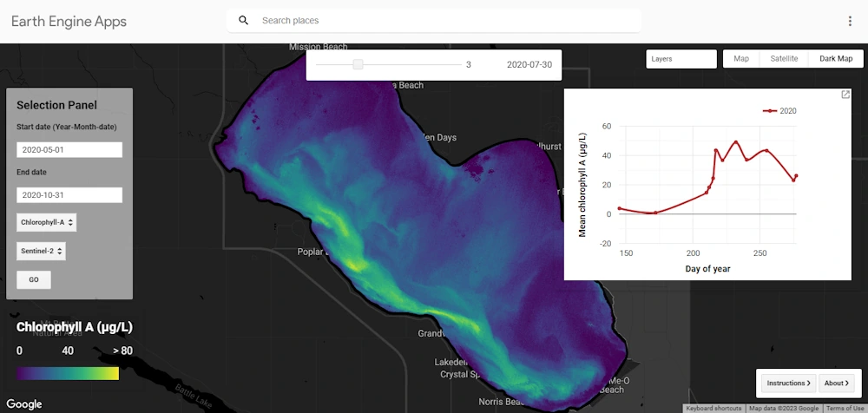The height and width of the screenshot is (413, 868).
Task: Click the 2020 legend entry in chart
Action: [x=780, y=111]
